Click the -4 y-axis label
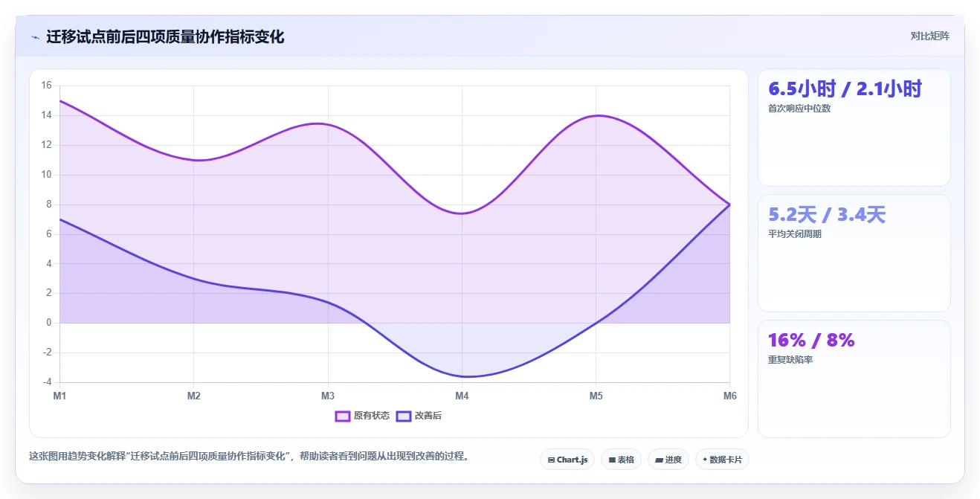 46,382
